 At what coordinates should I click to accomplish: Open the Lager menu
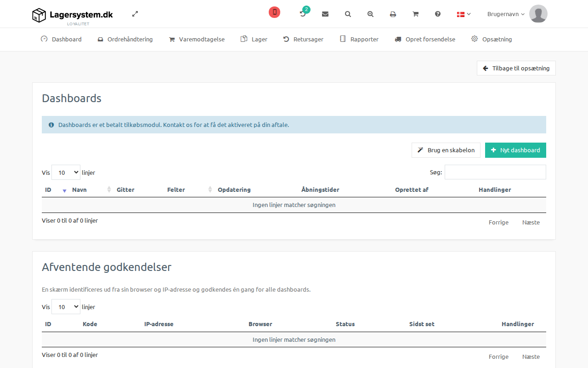254,40
